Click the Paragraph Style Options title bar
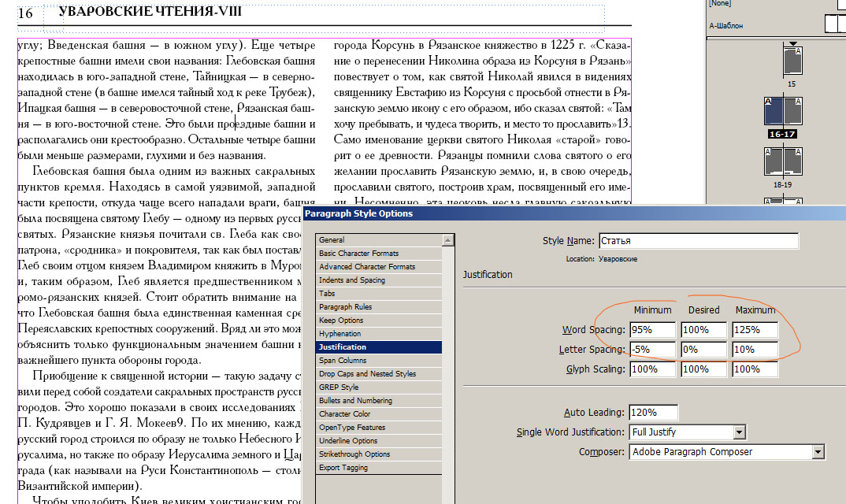846x504 pixels. point(574,213)
